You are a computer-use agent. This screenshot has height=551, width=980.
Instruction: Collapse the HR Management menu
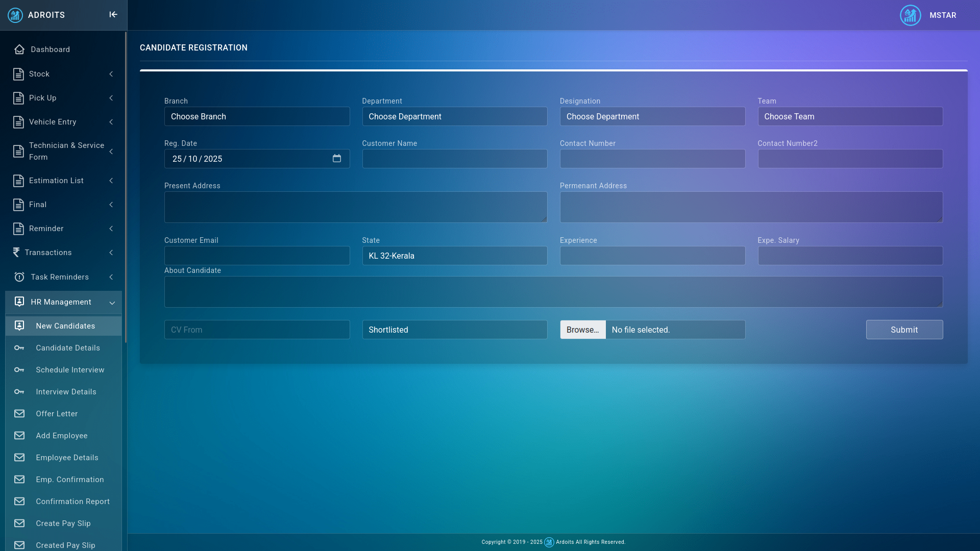click(x=112, y=303)
